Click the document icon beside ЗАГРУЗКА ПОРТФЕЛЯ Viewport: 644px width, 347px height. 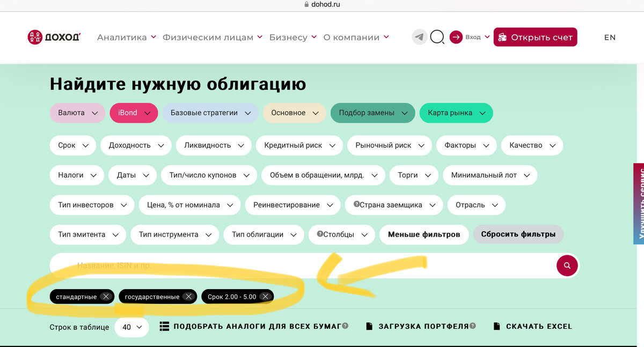click(x=368, y=326)
